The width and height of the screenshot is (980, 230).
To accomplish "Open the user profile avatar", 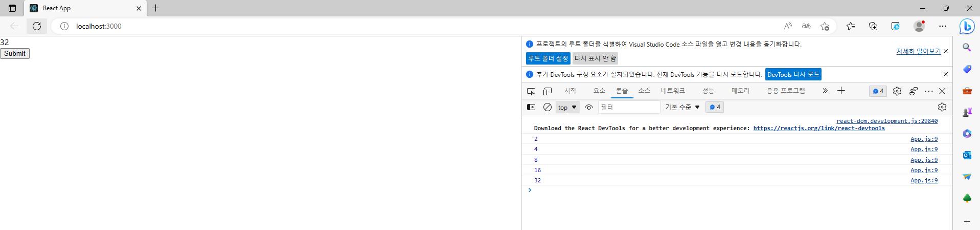I will click(x=919, y=26).
